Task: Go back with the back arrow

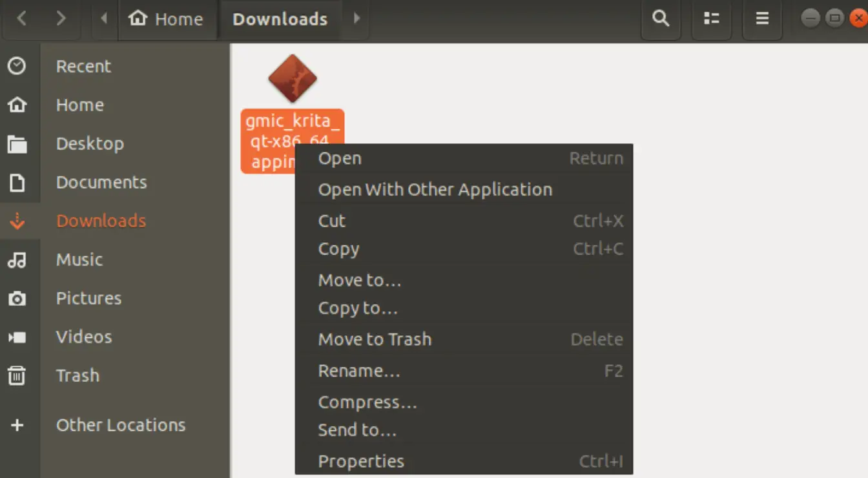Action: pos(21,19)
